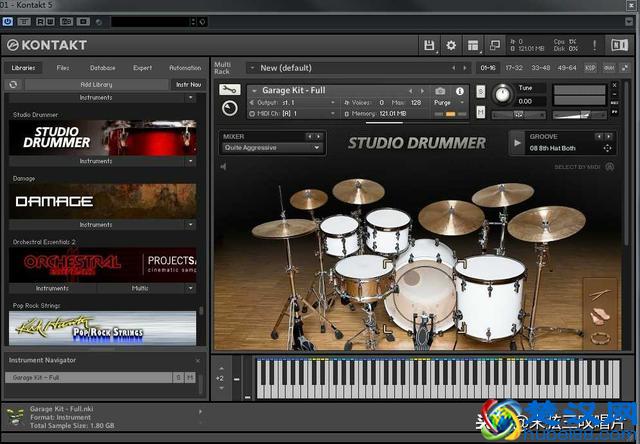Image resolution: width=640 pixels, height=444 pixels.
Task: Play the groove with the play button
Action: pyautogui.click(x=517, y=142)
